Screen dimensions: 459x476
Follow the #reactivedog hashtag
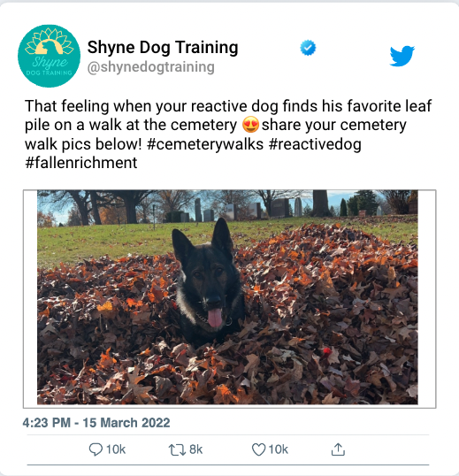click(x=315, y=144)
